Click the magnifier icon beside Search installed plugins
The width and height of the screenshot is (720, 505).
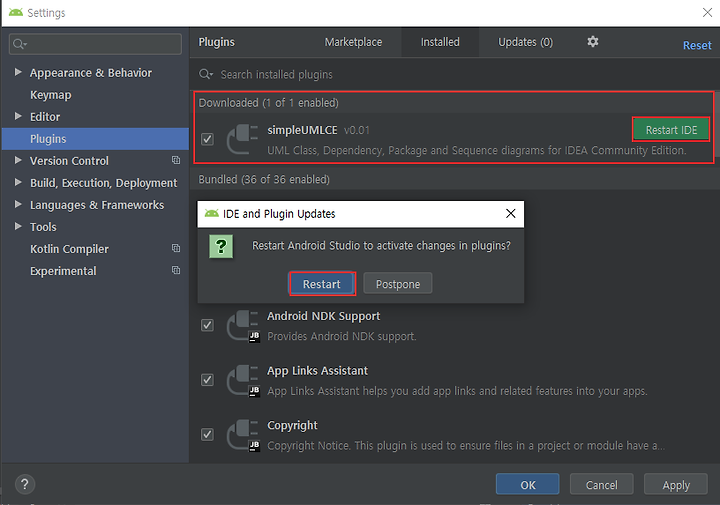(206, 74)
